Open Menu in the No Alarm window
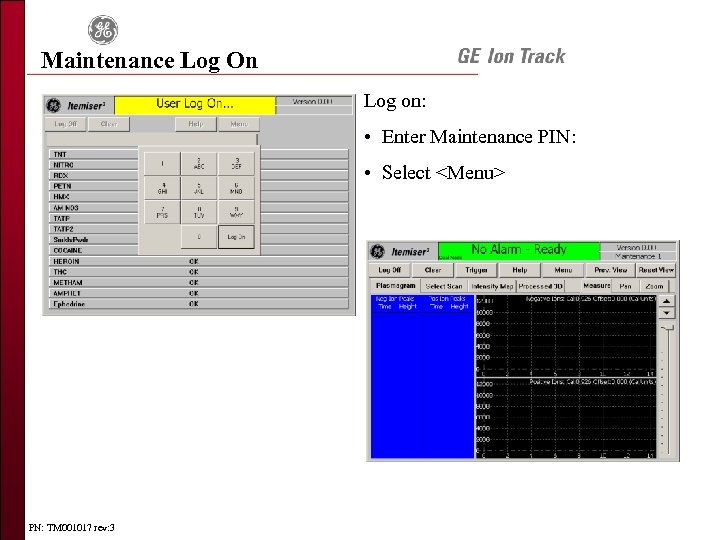 coord(563,270)
